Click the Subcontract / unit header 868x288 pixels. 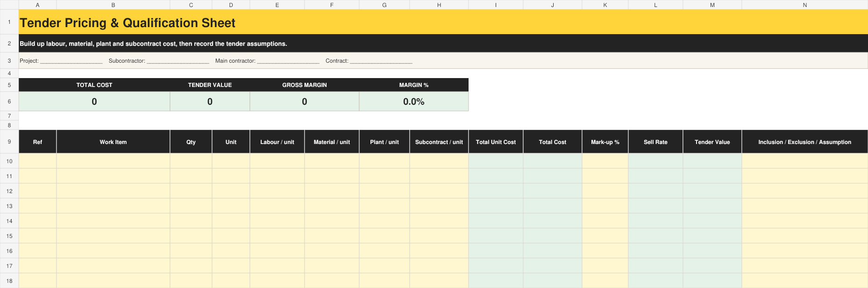pos(439,142)
